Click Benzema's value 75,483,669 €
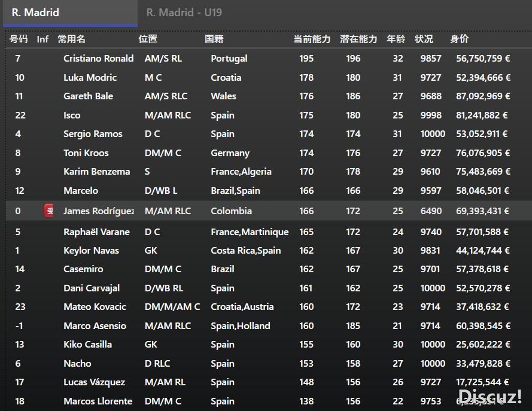532x411 pixels. (483, 172)
